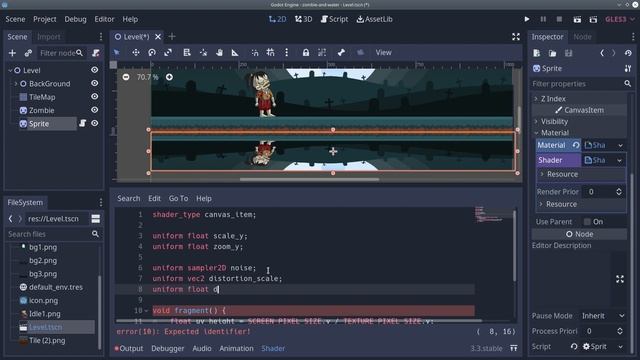Screen dimensions: 640x360
Task: Select the Pan Mode hand tool
Action: (x=219, y=52)
